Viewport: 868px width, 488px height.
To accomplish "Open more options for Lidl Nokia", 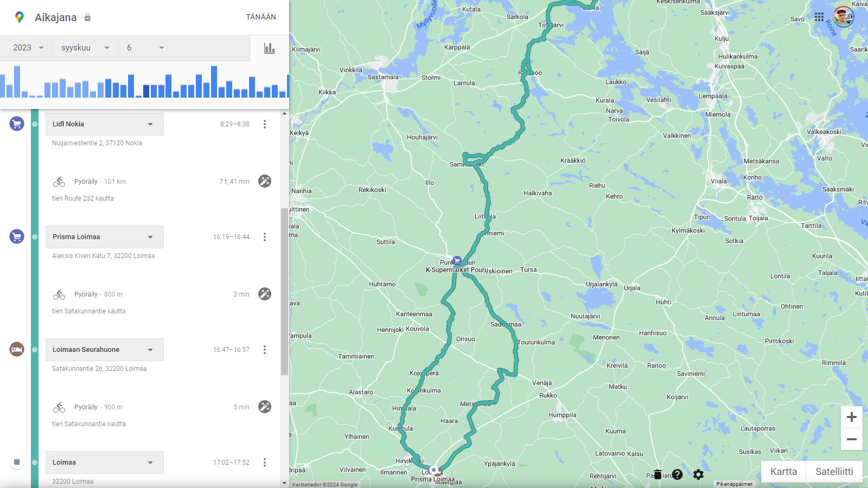I will pyautogui.click(x=265, y=124).
